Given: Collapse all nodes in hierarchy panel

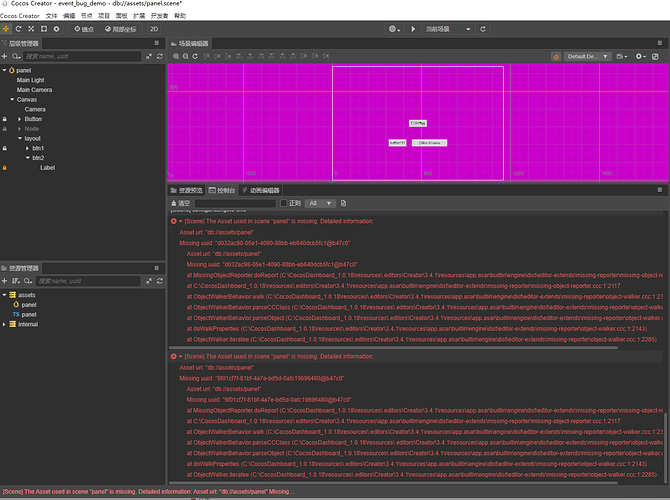Looking at the screenshot, I should pyautogui.click(x=149, y=56).
